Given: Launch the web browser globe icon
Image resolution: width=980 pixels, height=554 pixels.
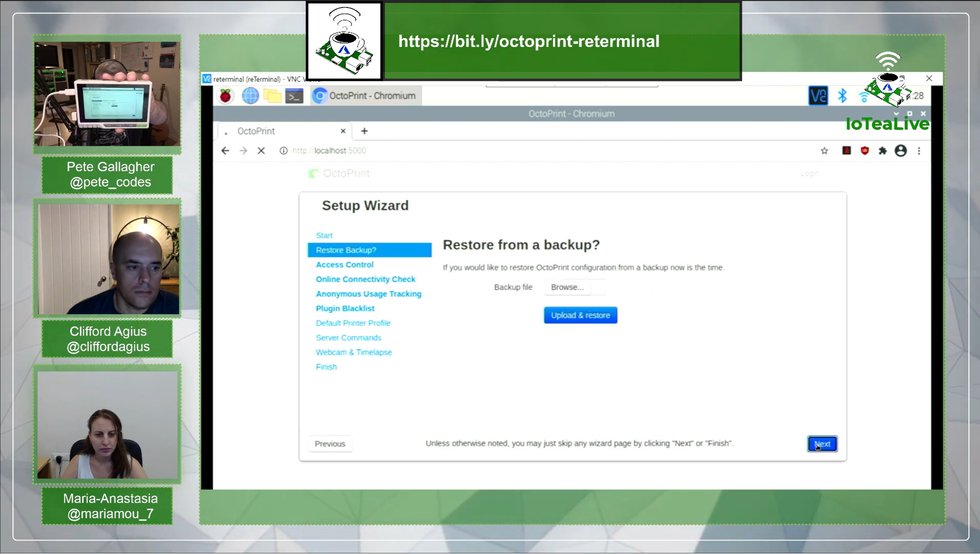Looking at the screenshot, I should tap(250, 96).
